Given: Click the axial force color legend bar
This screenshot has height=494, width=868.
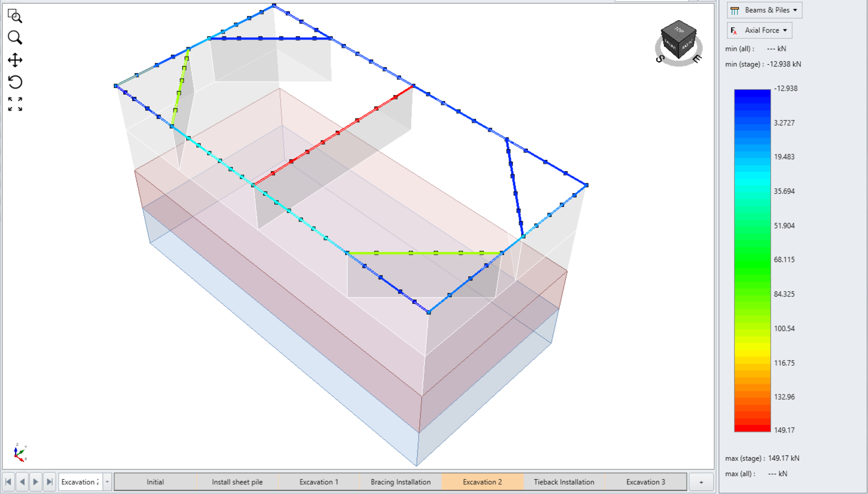Looking at the screenshot, I should tap(752, 260).
